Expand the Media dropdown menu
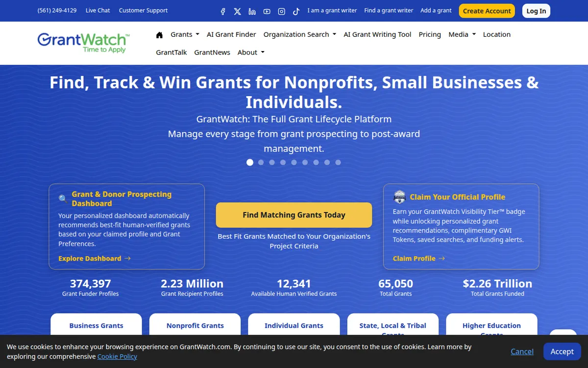 click(x=462, y=34)
